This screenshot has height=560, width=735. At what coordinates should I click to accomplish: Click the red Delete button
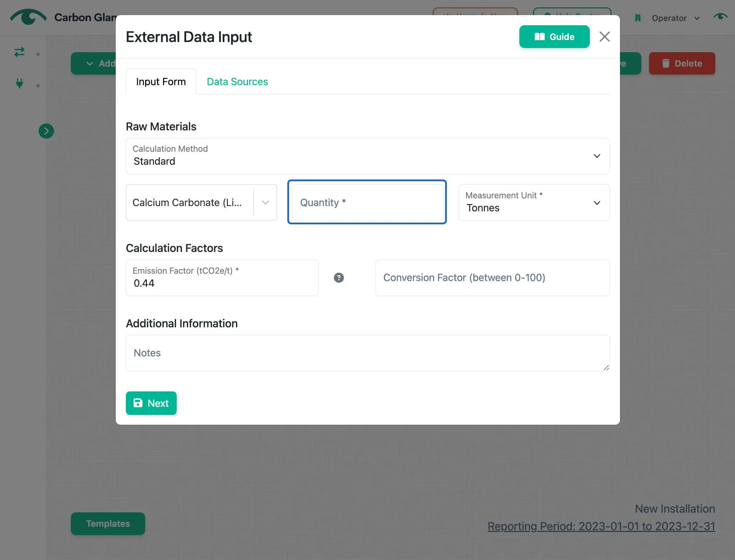coord(682,63)
